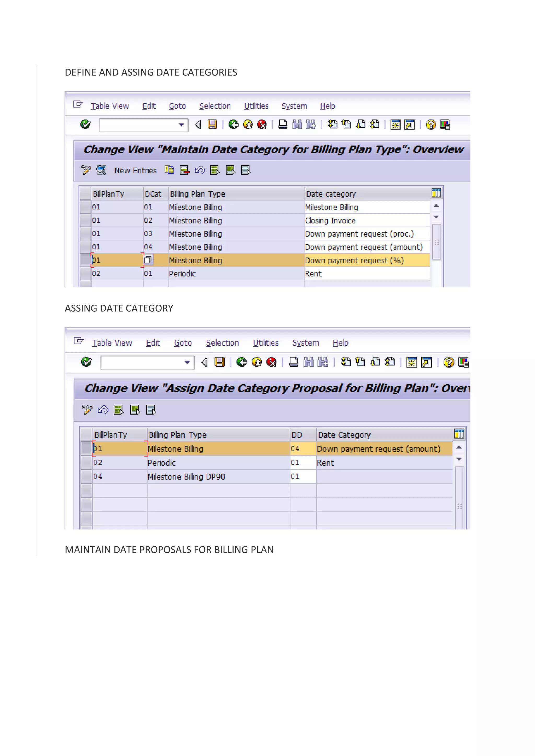Click Print icon in Maintain Date Category window
This screenshot has height=756, width=535.
click(283, 125)
